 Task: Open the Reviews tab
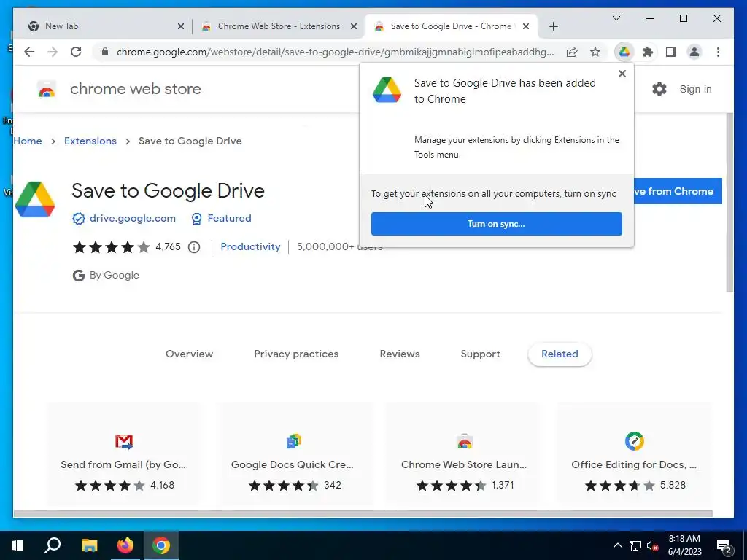coord(399,354)
